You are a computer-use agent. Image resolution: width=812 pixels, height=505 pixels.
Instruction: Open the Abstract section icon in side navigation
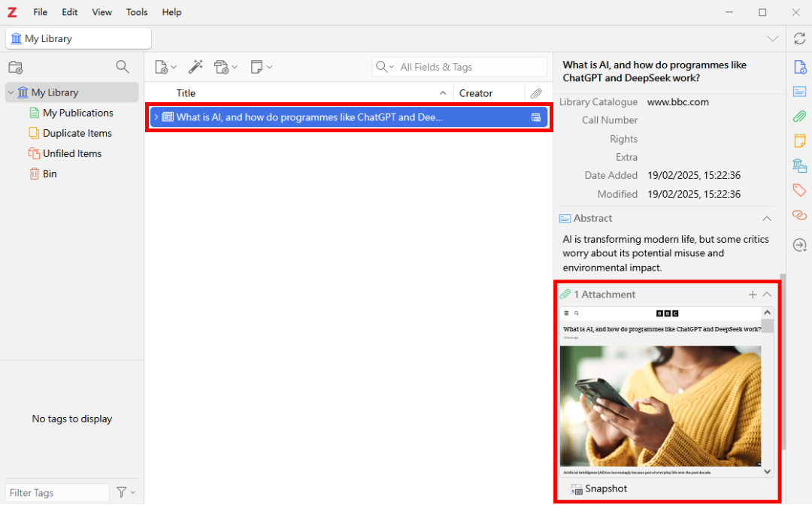pyautogui.click(x=800, y=92)
